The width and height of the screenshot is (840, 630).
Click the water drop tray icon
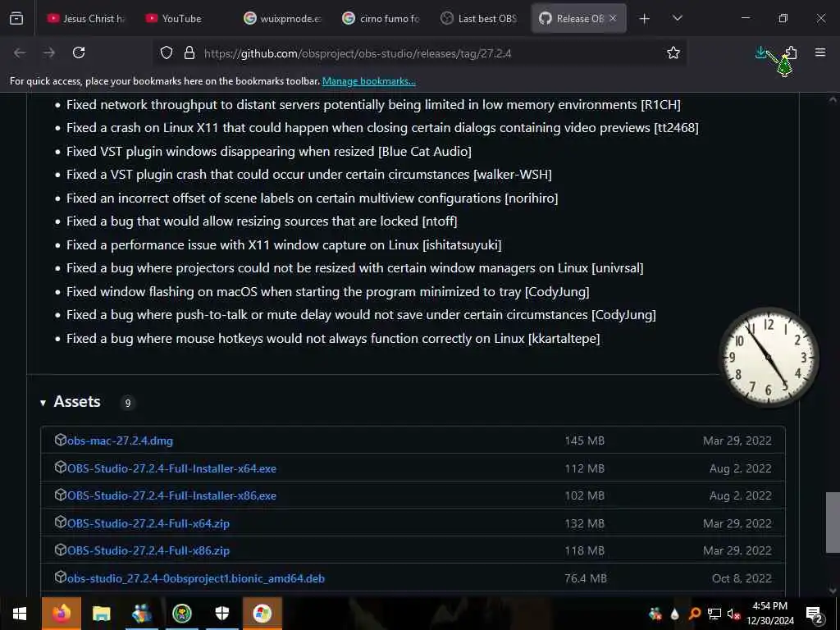point(674,614)
